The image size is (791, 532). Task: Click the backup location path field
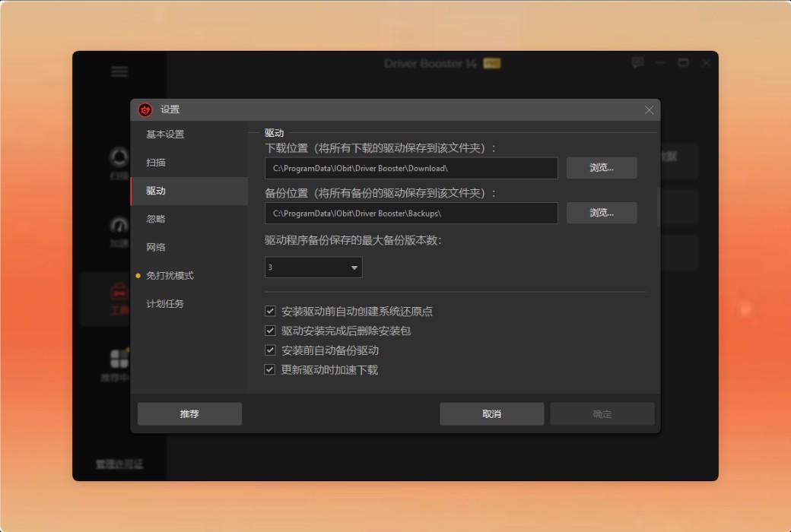pos(411,214)
